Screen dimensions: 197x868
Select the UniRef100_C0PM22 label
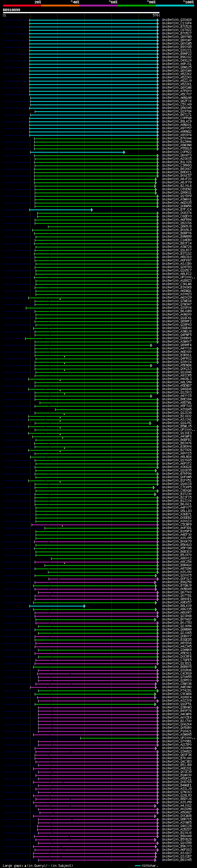click(177, 152)
